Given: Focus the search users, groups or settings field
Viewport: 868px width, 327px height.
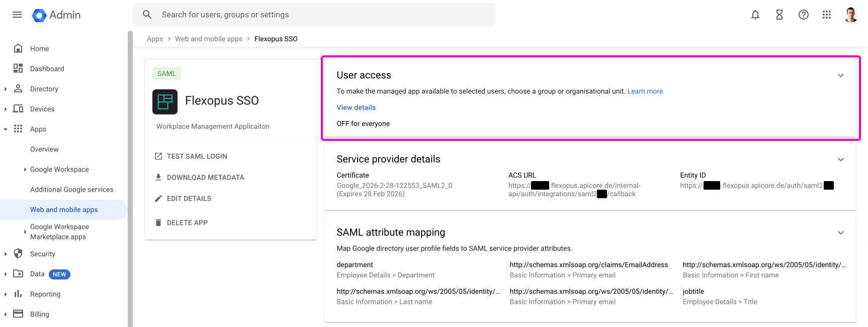Looking at the screenshot, I should point(322,15).
